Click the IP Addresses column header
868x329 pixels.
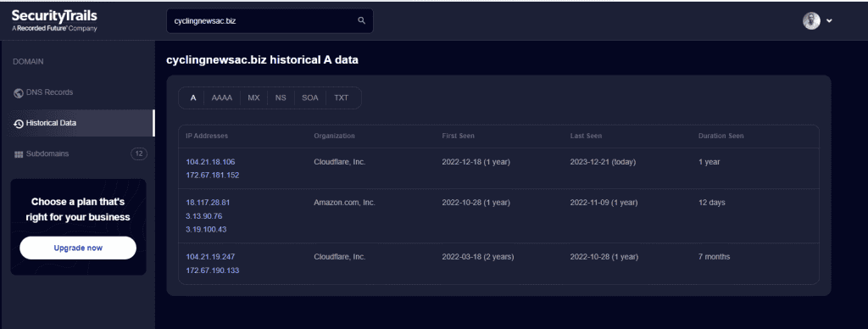pyautogui.click(x=207, y=136)
